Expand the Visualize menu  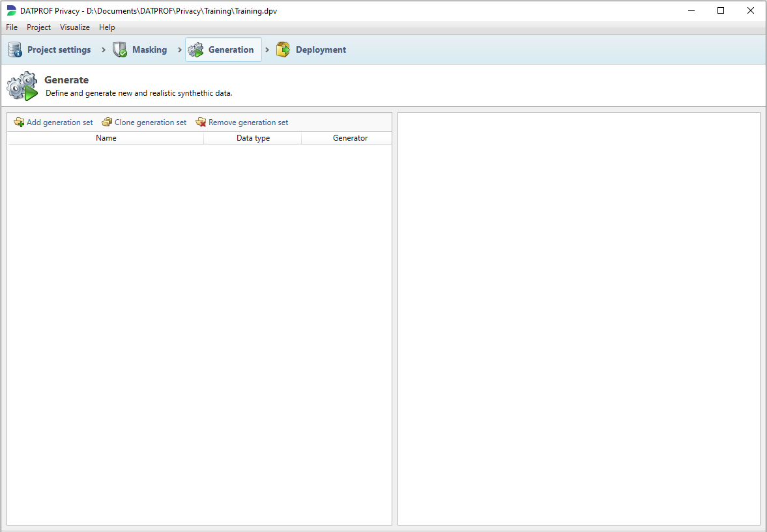point(75,27)
